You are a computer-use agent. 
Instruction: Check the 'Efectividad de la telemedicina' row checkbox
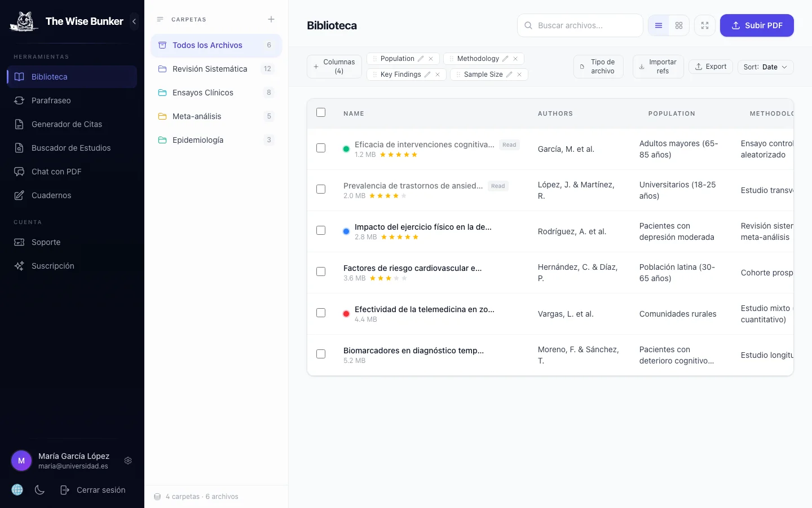tap(321, 313)
